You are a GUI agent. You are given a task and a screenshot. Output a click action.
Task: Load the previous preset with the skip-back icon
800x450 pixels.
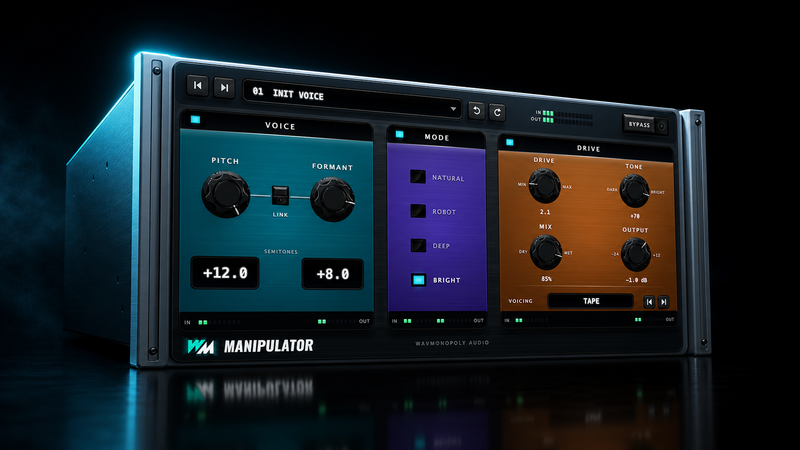coord(197,85)
